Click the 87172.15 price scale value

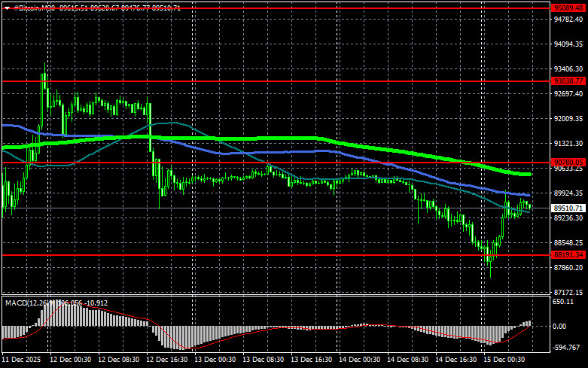(568, 292)
